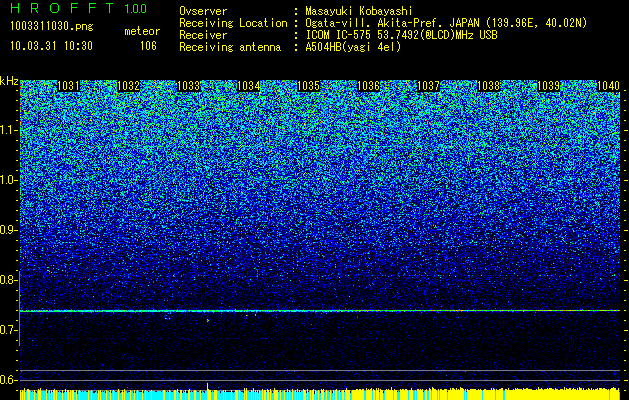This screenshot has width=629, height=400.
Task: Click the bright horizontal carrier signal line
Action: coord(320,311)
